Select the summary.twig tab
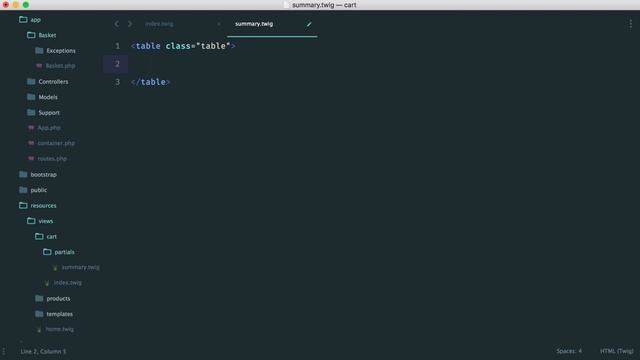Viewport: 640px width, 360px height. pos(254,24)
